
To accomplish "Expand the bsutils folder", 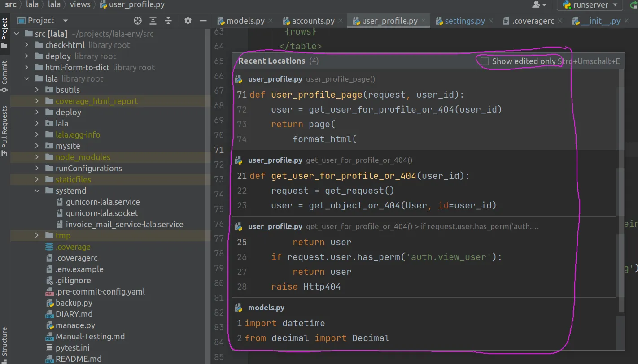I will [x=37, y=90].
